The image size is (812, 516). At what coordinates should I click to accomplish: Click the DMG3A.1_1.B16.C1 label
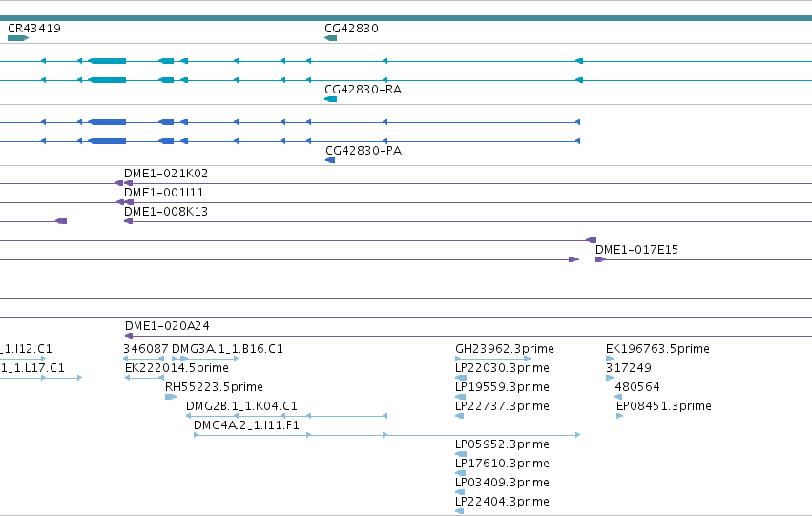(227, 349)
